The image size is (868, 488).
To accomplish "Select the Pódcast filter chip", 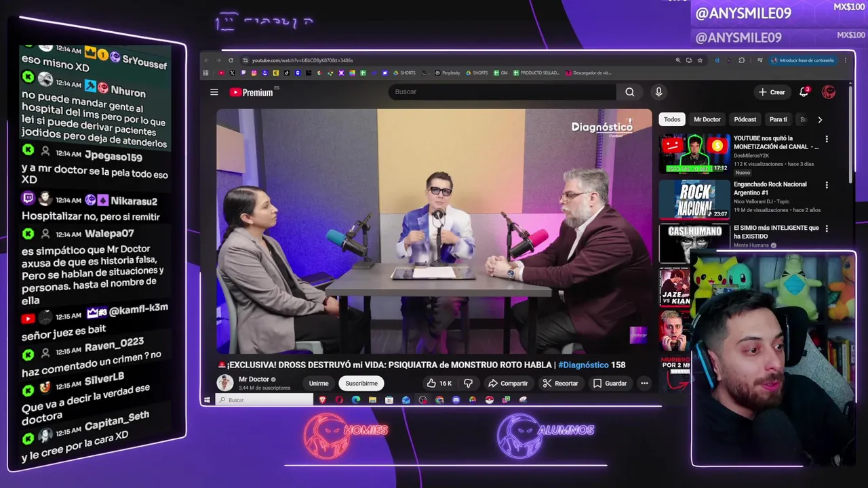I will (x=745, y=119).
